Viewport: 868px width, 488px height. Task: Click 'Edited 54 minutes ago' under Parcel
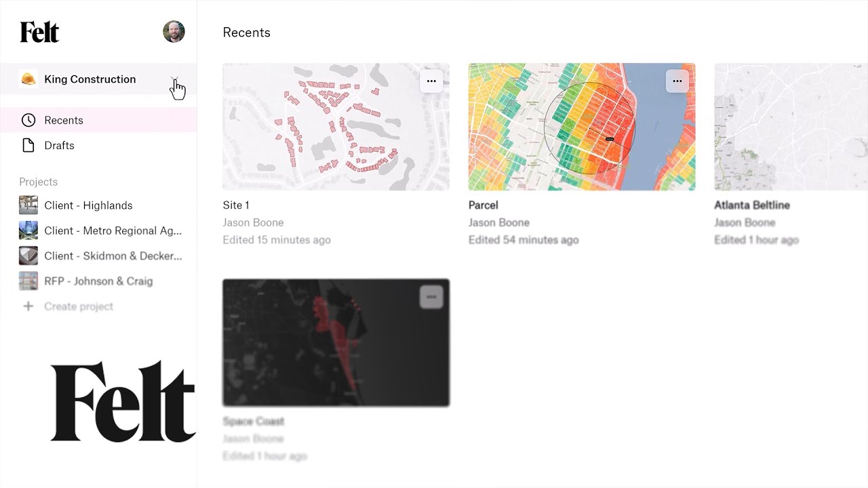click(x=524, y=240)
